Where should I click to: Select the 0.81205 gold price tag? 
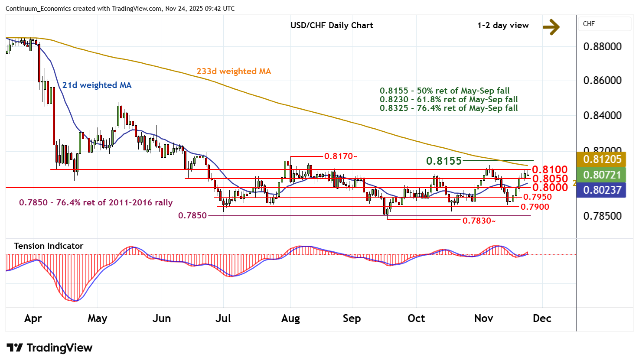point(602,159)
